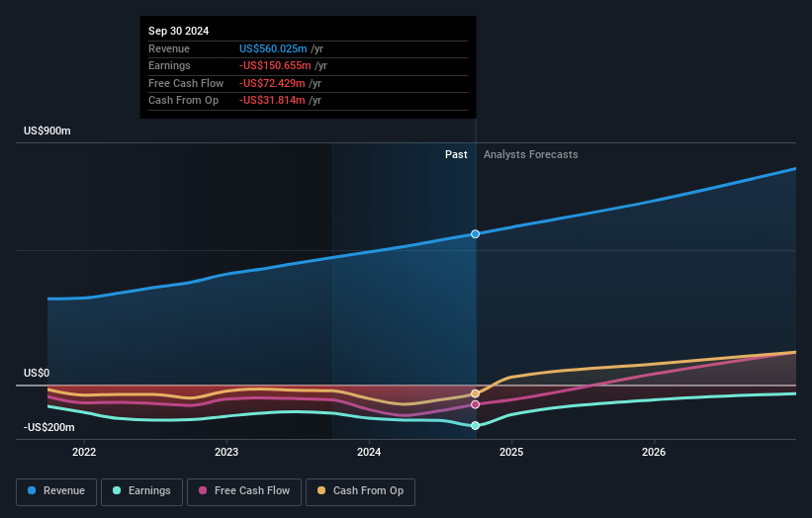Click the Free Cash Flow label in tooltip

coord(186,83)
